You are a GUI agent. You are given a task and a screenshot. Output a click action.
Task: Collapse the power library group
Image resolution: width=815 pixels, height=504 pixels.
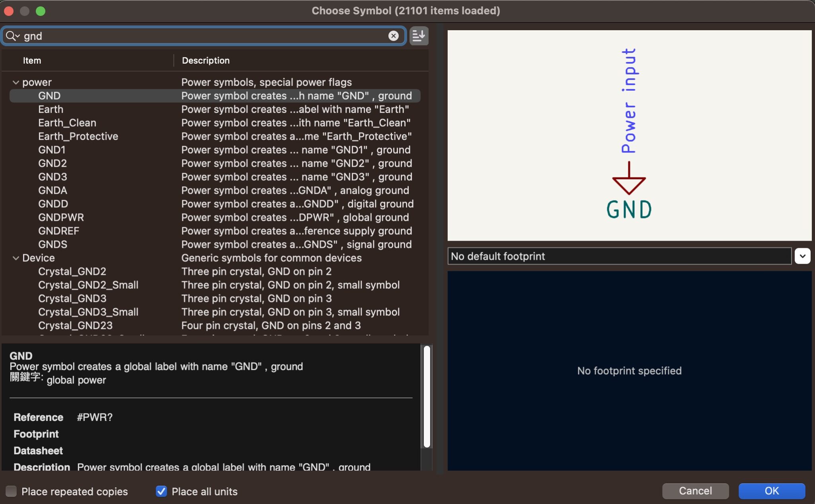(x=16, y=82)
